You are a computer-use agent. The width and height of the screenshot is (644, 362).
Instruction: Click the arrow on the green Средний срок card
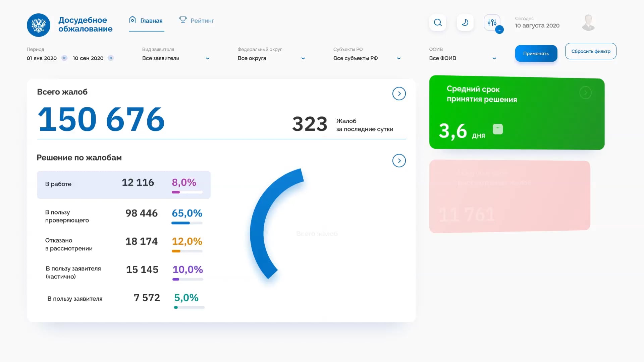point(586,93)
